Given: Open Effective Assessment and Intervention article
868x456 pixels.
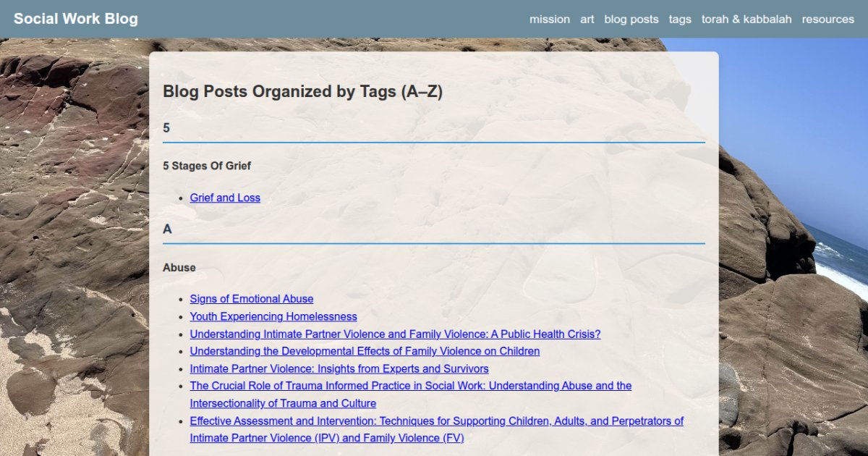Looking at the screenshot, I should (436, 421).
